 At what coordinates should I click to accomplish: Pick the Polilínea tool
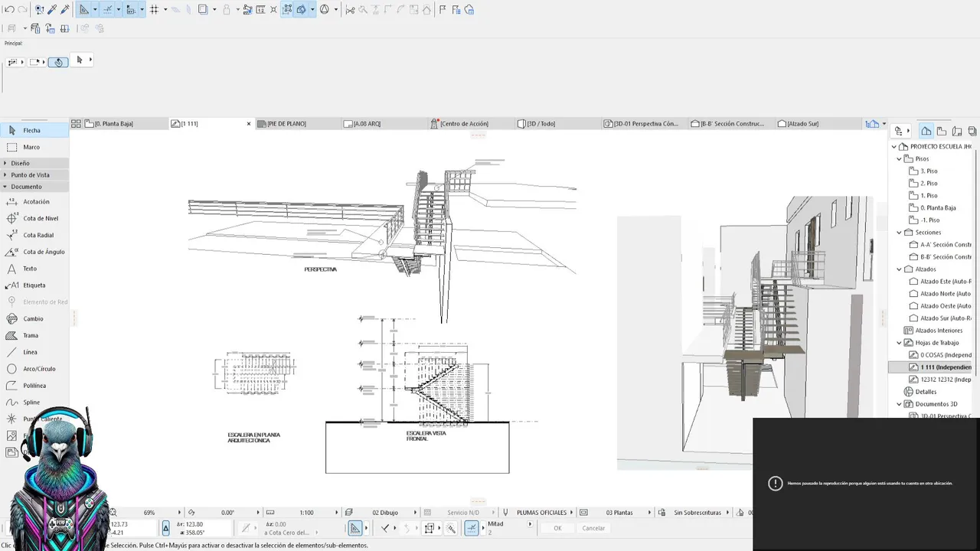[34, 386]
